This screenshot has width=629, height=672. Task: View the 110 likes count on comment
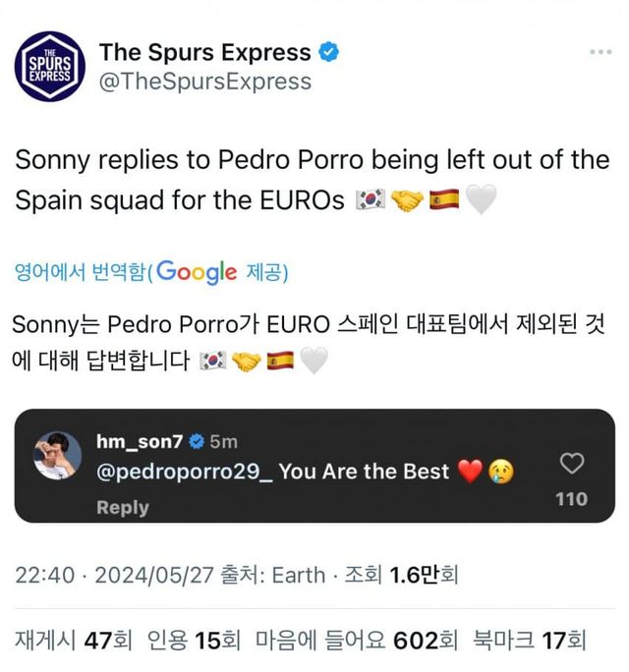[x=571, y=499]
